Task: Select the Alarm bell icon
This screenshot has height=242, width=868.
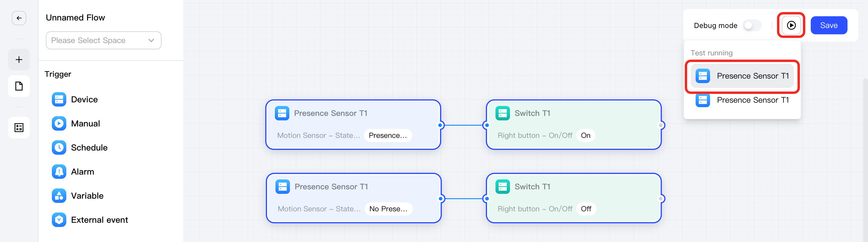Action: 59,172
